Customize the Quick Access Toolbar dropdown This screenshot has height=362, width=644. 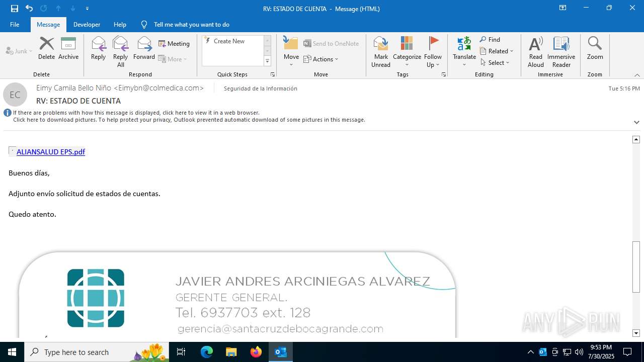pos(88,9)
